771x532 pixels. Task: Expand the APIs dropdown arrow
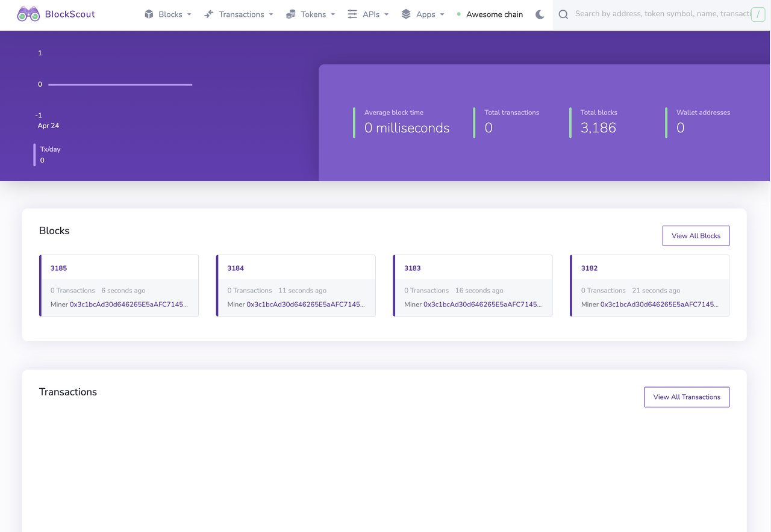point(386,14)
